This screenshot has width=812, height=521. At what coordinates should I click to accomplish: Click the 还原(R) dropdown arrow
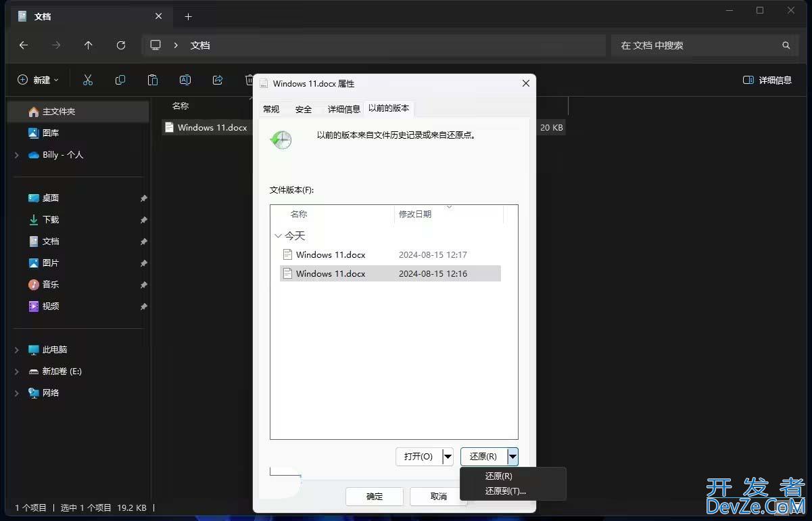pos(513,457)
